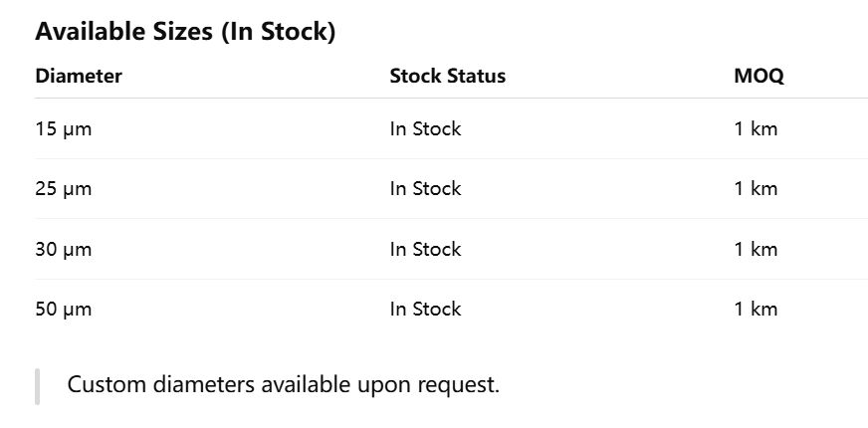Viewport: 868px width, 428px height.
Task: Select In Stock status for 25 μm
Action: click(425, 188)
